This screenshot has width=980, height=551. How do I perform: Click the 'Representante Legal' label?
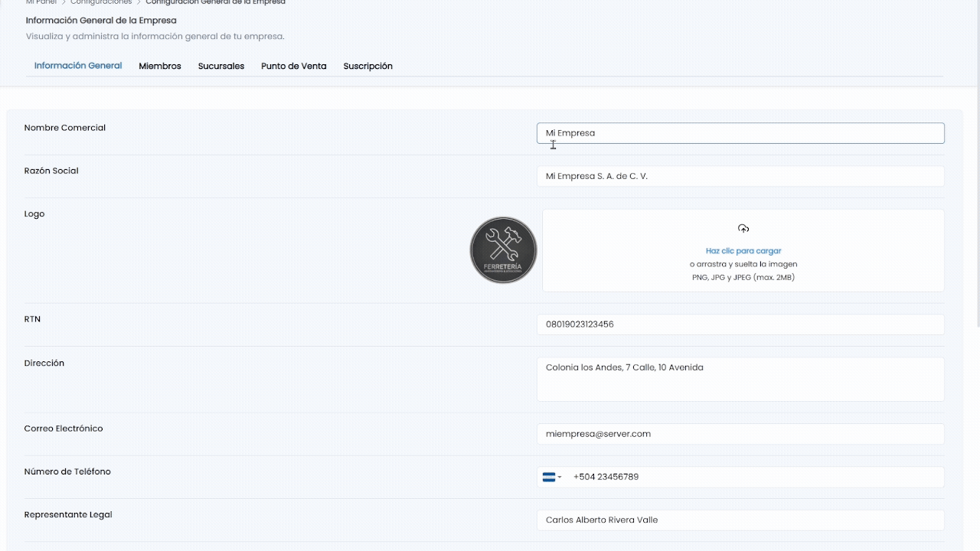68,515
